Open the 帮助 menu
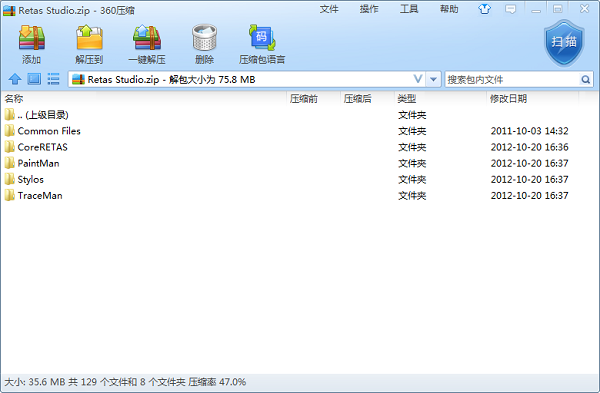This screenshot has height=393, width=600. pyautogui.click(x=449, y=9)
